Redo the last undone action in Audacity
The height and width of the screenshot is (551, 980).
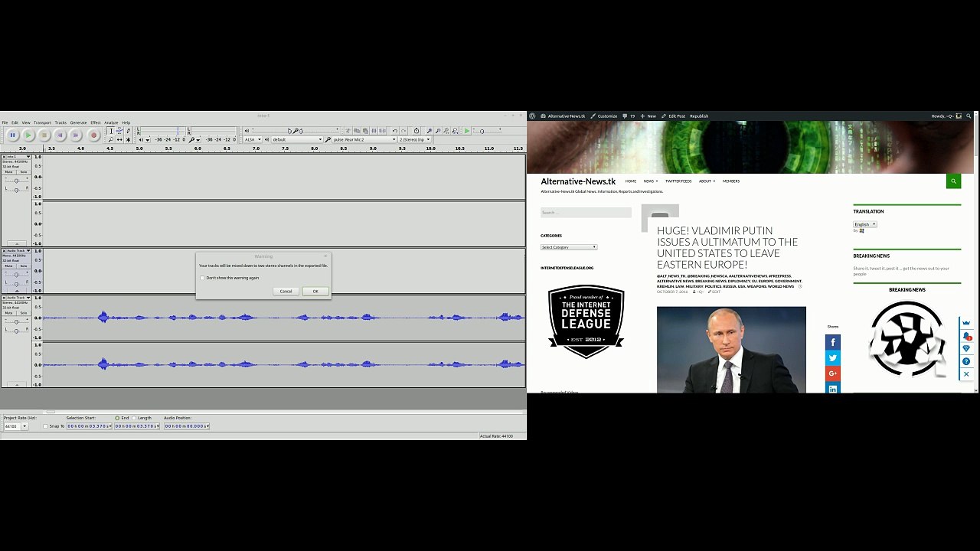(403, 131)
